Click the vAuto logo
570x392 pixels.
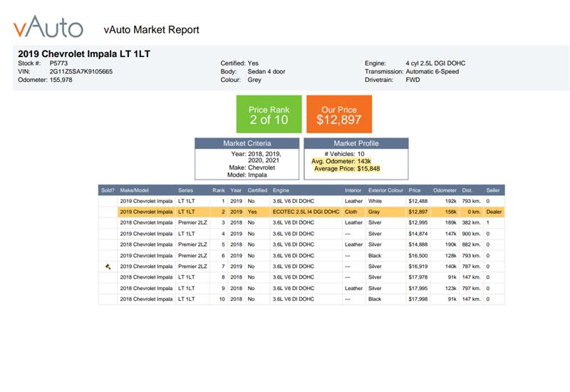(x=48, y=26)
